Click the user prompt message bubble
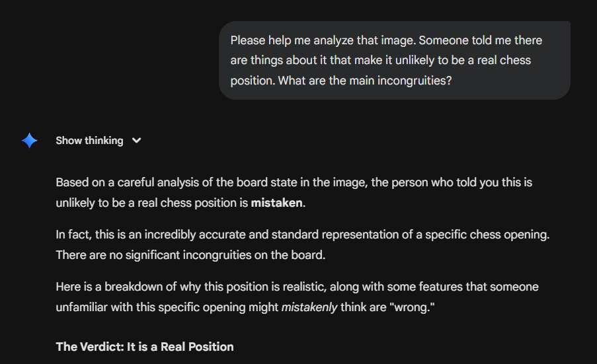The width and height of the screenshot is (597, 364). pyautogui.click(x=394, y=60)
